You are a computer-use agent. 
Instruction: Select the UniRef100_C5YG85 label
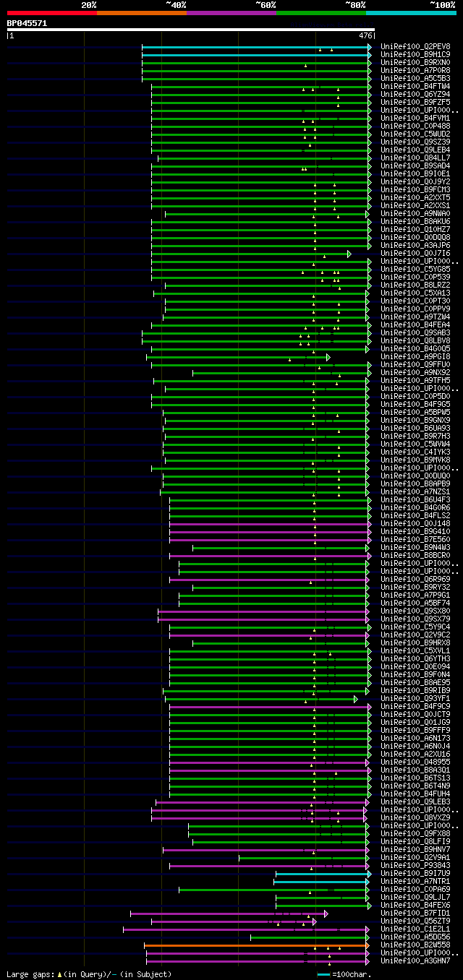(415, 269)
